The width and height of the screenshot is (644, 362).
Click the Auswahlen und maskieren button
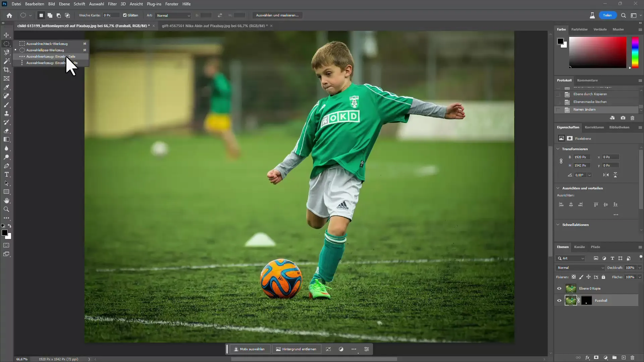277,15
